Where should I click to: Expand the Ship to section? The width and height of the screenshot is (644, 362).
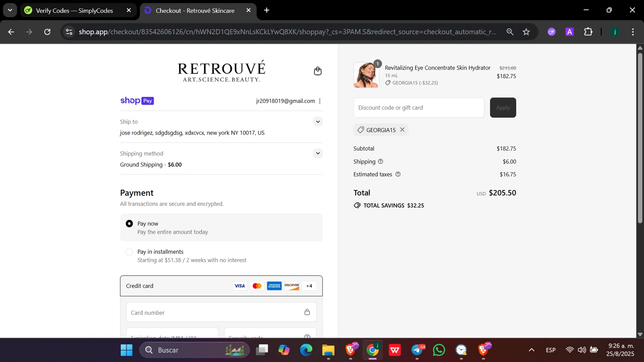coord(318,122)
